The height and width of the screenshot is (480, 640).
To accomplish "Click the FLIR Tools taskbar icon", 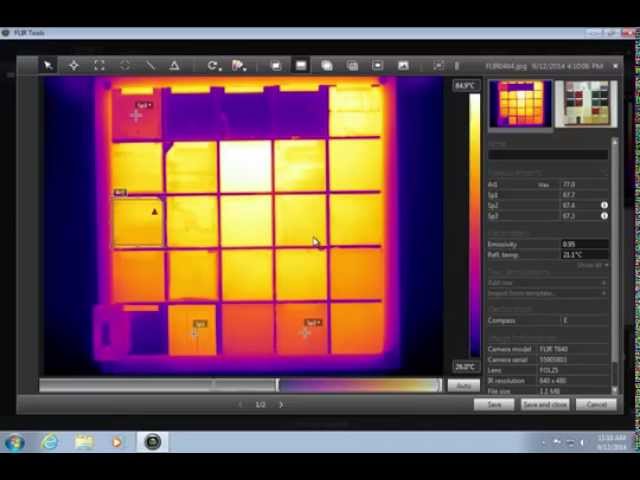I will (153, 442).
